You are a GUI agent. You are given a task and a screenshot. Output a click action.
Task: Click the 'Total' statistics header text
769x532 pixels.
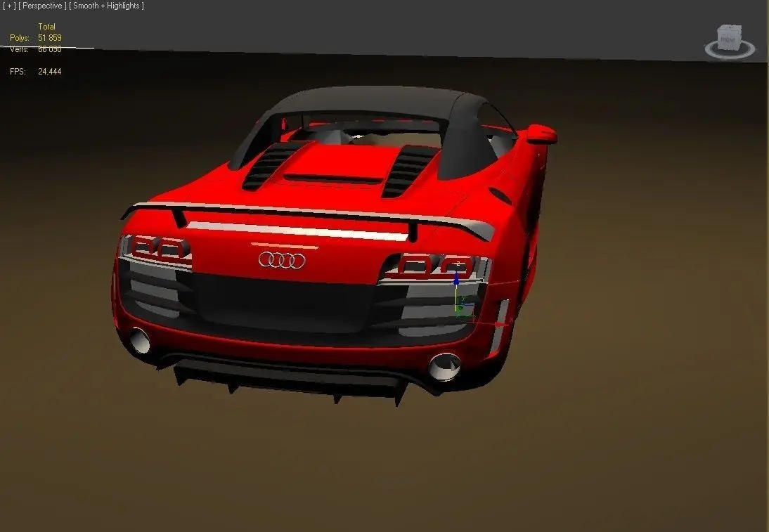pyautogui.click(x=46, y=27)
